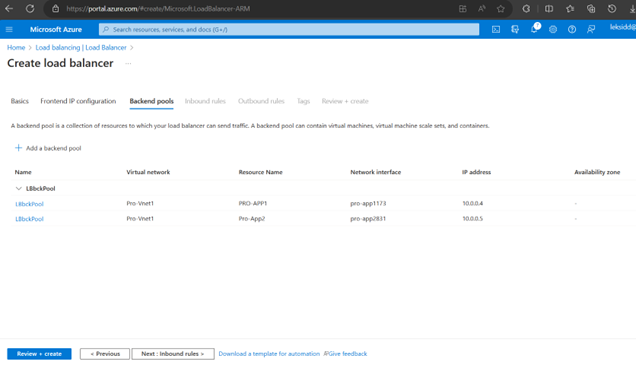Select Pro-Vnet1 cell in Pro-App2 row
636x368 pixels.
click(140, 218)
